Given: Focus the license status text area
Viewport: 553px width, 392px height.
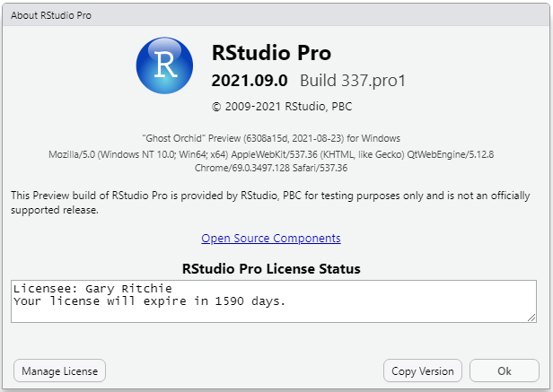Looking at the screenshot, I should click(274, 301).
